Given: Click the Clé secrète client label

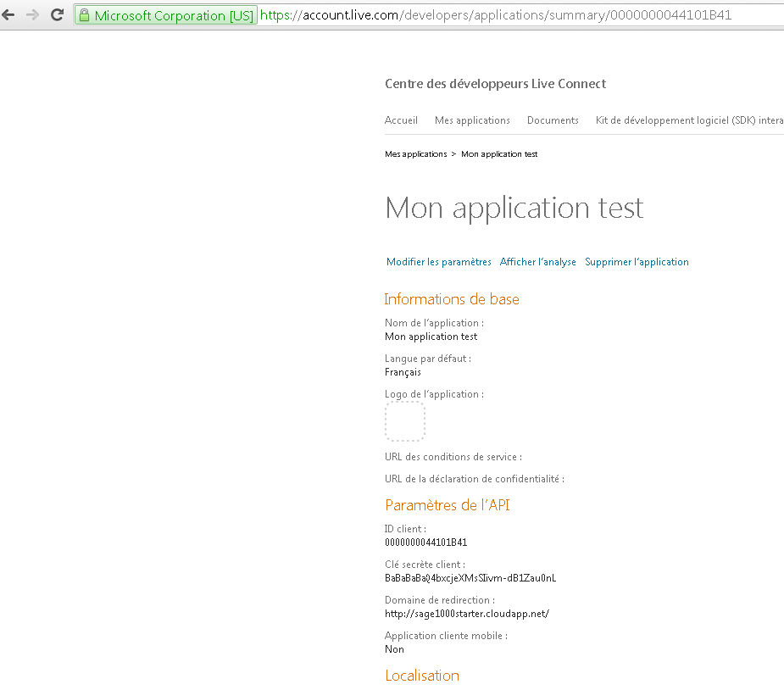Looking at the screenshot, I should [425, 564].
